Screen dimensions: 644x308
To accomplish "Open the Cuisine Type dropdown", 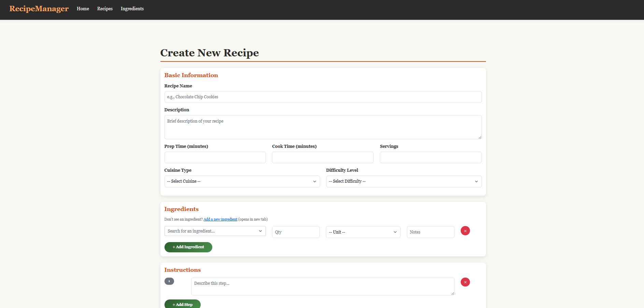I will pyautogui.click(x=242, y=181).
